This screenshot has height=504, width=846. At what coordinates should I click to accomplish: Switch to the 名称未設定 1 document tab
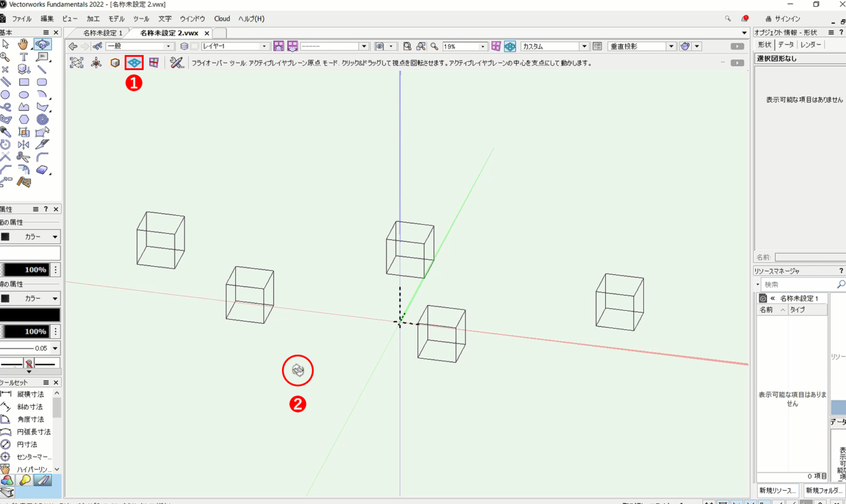coord(102,33)
